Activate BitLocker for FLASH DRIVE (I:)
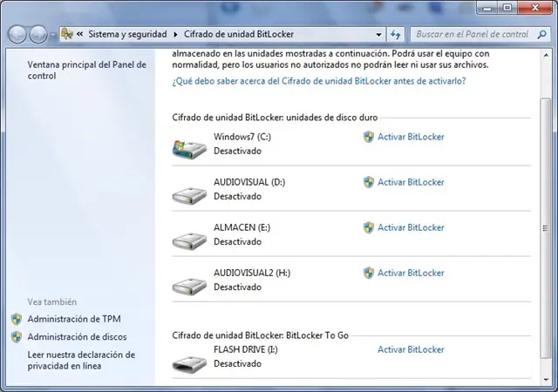Image resolution: width=558 pixels, height=392 pixels. pos(411,349)
